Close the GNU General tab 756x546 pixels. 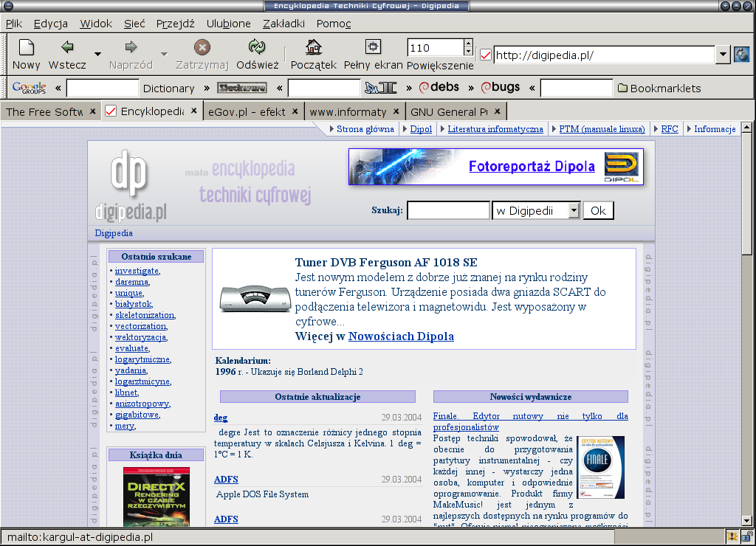497,111
